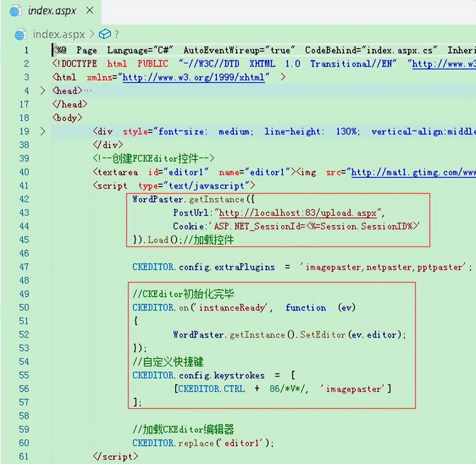476x464 pixels.
Task: Click CKEDITOR.config.extraPlugins text
Action: click(204, 267)
